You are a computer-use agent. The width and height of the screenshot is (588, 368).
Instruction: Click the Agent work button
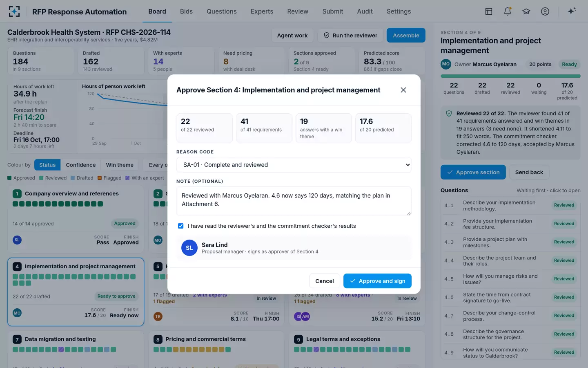292,35
